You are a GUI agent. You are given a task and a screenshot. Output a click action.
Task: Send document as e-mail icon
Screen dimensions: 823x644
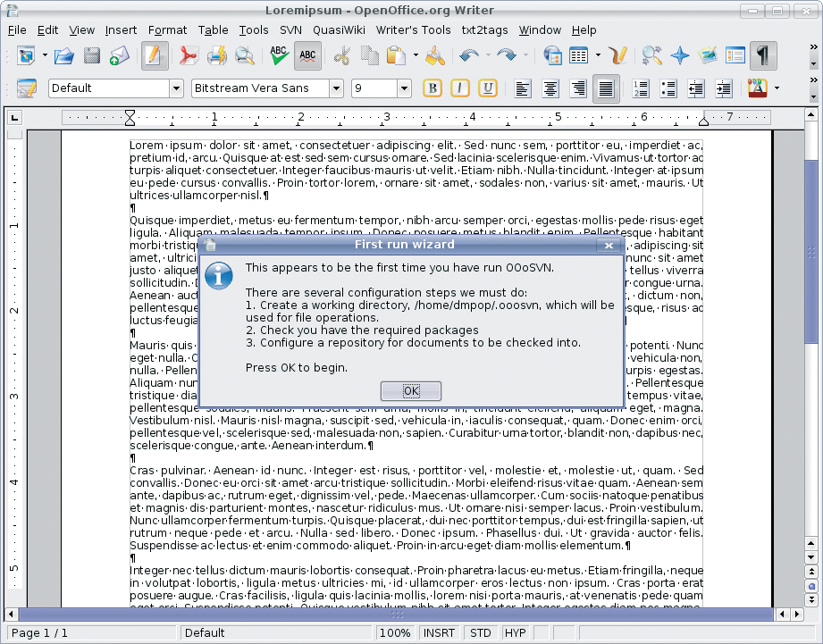(x=119, y=55)
